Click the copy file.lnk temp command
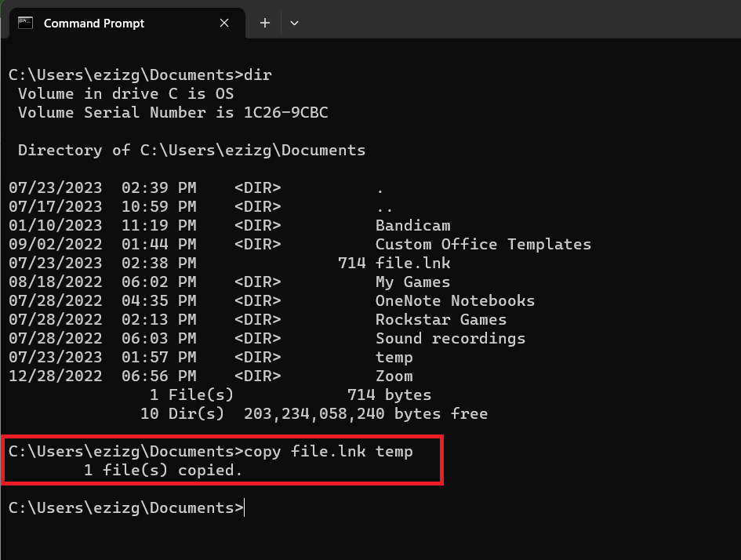The width and height of the screenshot is (741, 560). point(328,452)
